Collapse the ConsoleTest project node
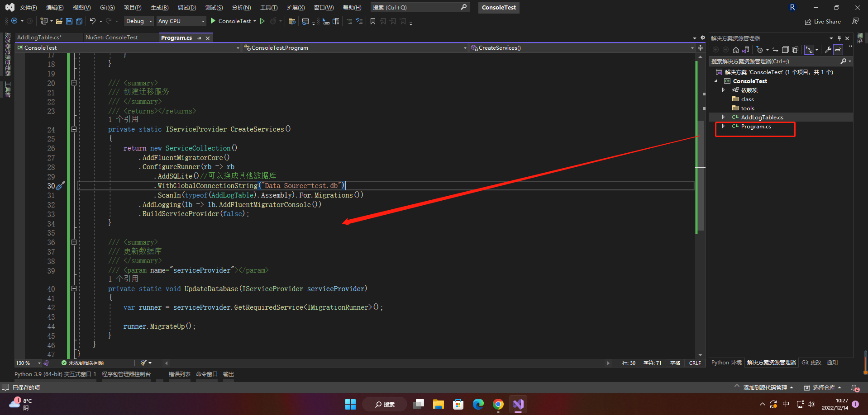Screen dimensions: 868x415 tap(716, 81)
